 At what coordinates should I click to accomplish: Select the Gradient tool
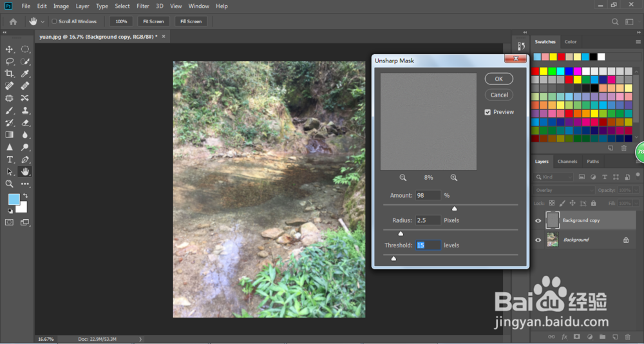tap(9, 135)
